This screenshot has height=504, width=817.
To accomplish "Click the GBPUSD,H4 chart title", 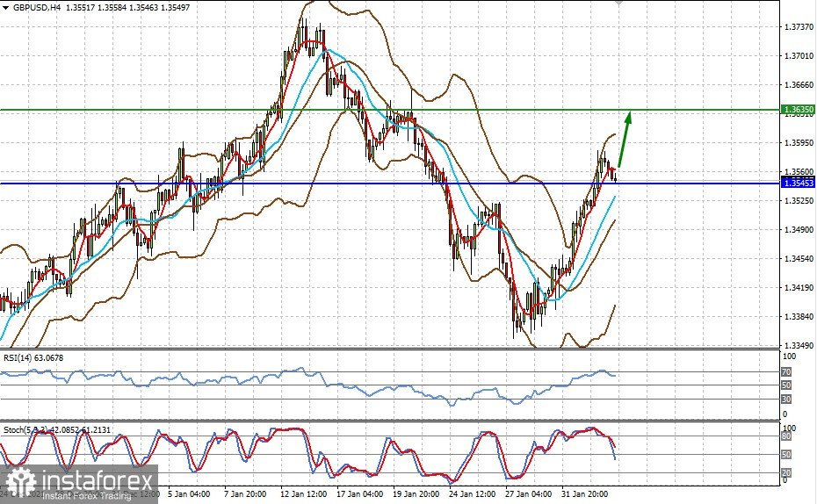I will [x=37, y=8].
